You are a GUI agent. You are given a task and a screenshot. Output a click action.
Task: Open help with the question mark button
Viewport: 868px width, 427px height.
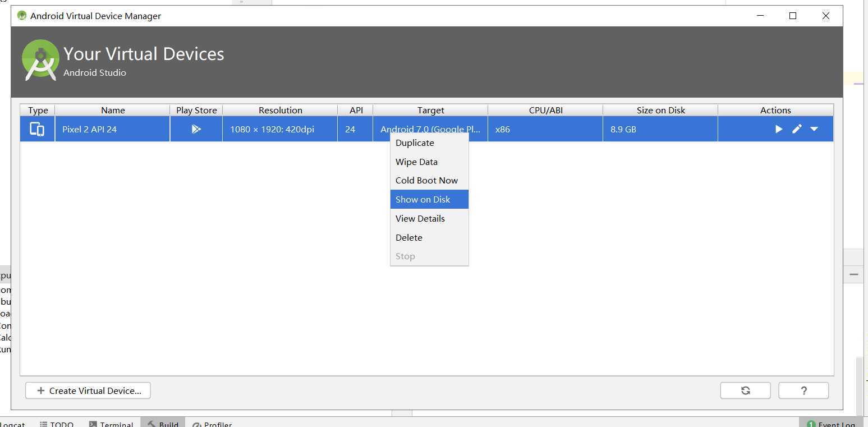point(803,391)
